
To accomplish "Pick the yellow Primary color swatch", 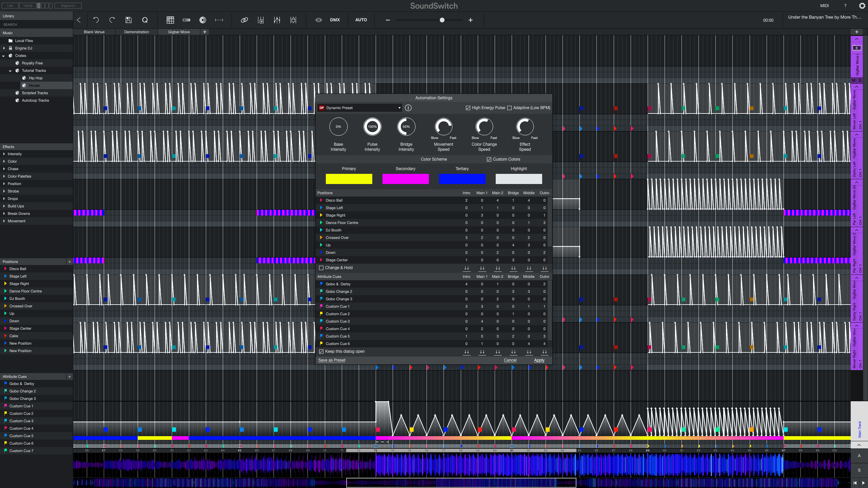I will [x=349, y=179].
